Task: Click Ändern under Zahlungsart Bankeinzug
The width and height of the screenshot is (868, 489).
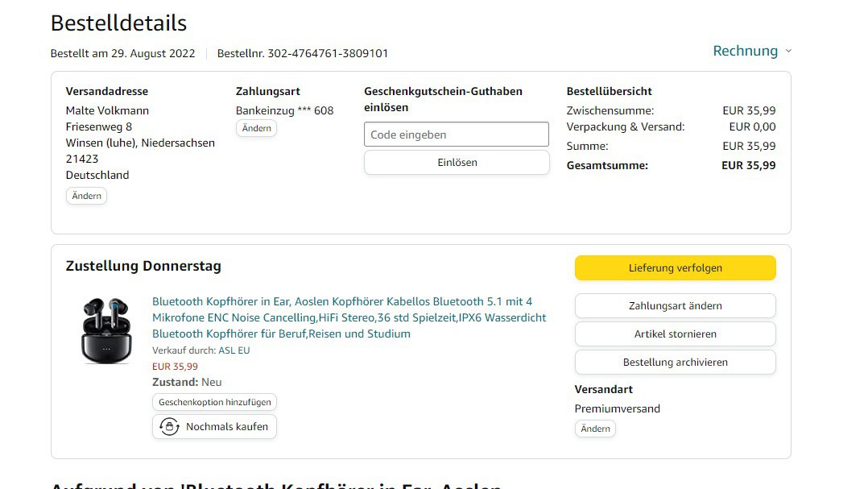Action: coord(256,128)
